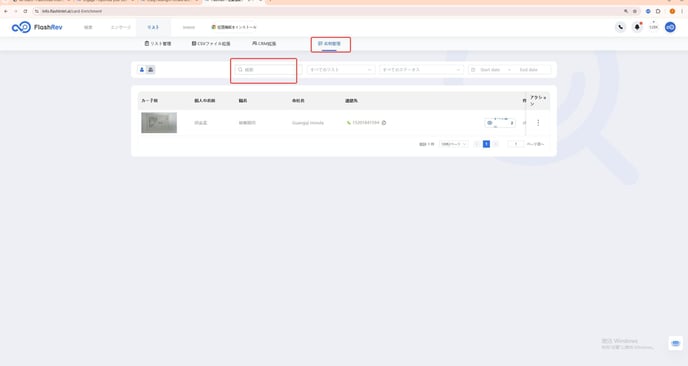Click the phone number 15201841594

coord(366,123)
